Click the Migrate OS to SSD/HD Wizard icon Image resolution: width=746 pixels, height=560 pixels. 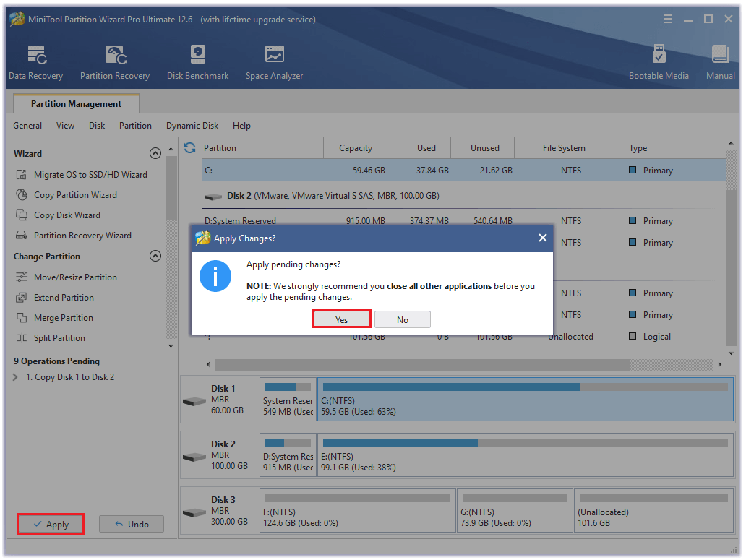click(x=22, y=174)
